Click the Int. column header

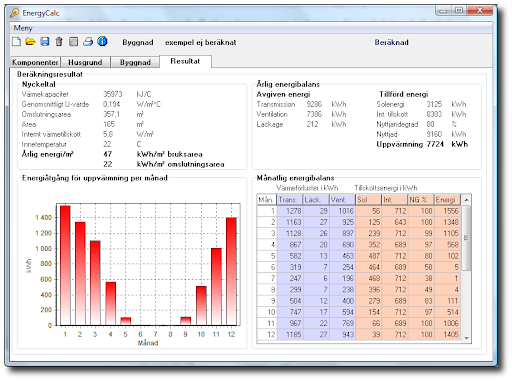click(x=395, y=200)
